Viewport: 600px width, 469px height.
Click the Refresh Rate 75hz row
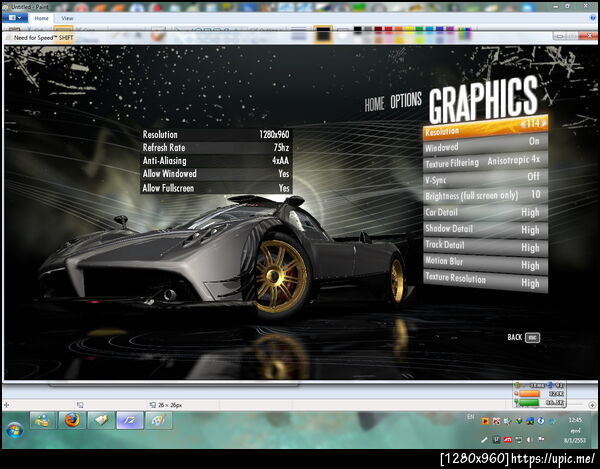click(x=216, y=148)
